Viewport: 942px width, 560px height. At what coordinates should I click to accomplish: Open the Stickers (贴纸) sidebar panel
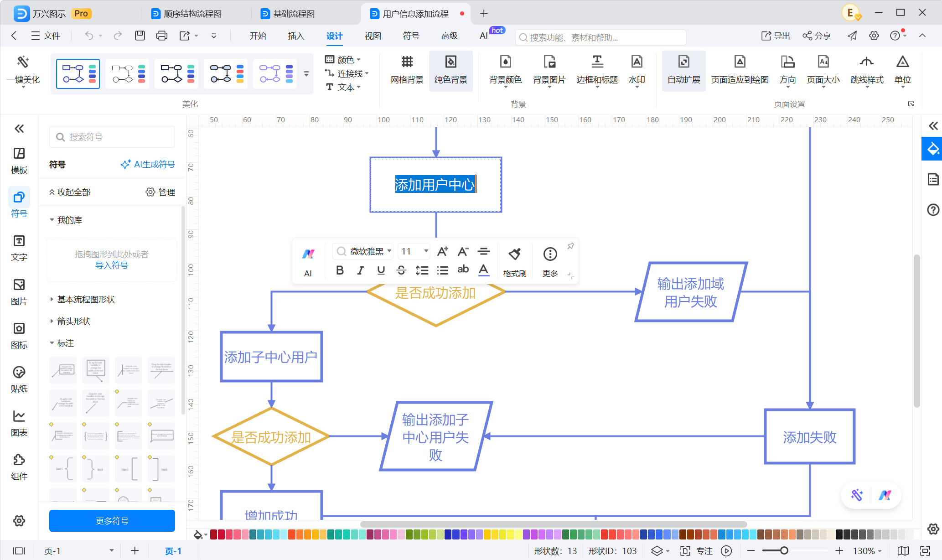[x=19, y=379]
